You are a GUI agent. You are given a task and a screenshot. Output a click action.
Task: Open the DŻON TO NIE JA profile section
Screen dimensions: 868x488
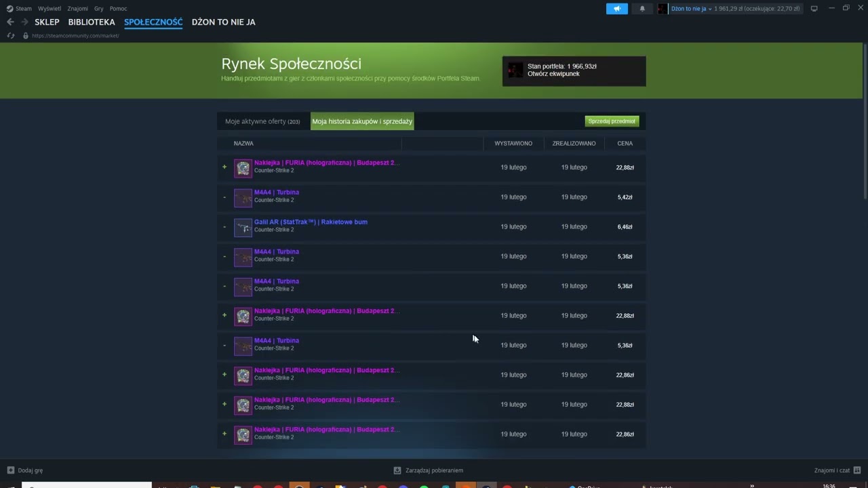[x=224, y=22]
